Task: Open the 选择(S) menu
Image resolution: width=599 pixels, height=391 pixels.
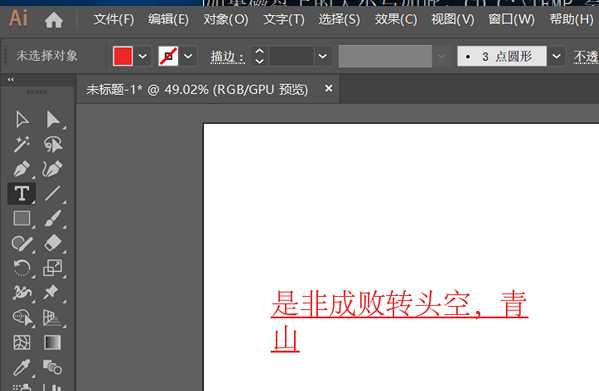Action: pos(339,19)
